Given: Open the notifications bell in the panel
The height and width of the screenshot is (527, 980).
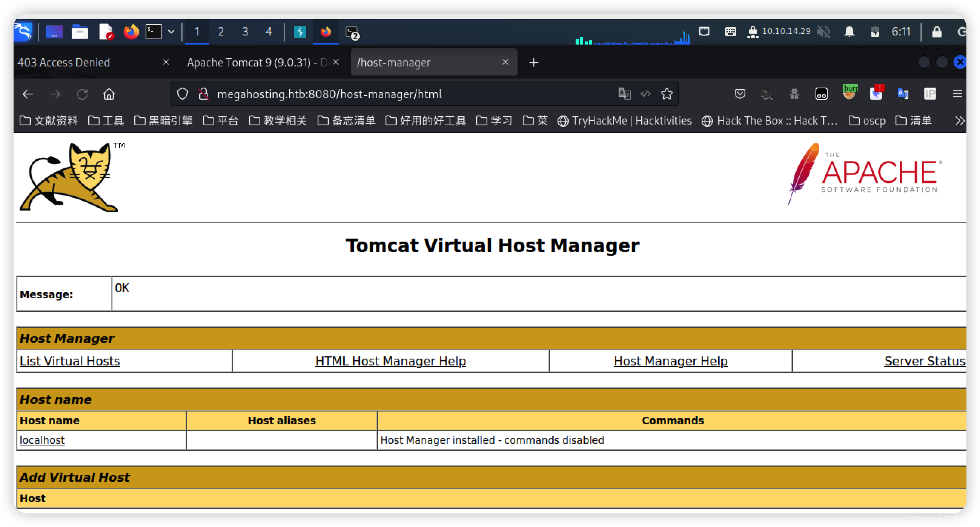Looking at the screenshot, I should tap(849, 32).
